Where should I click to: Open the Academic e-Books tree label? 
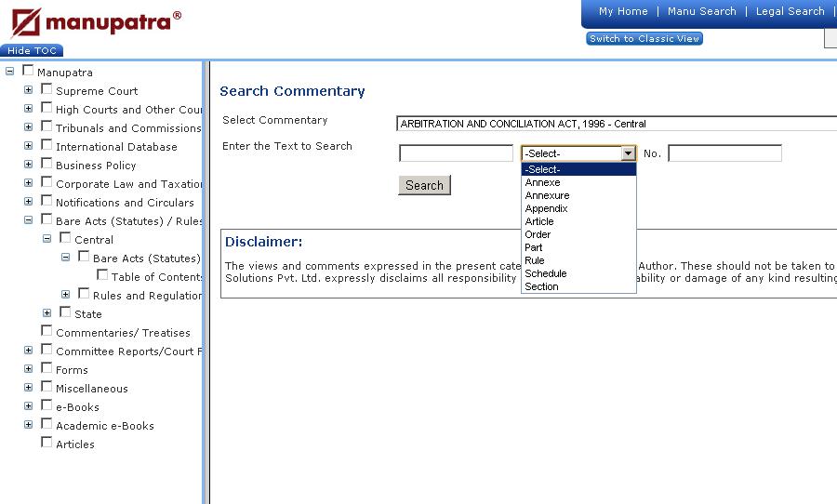(x=104, y=426)
